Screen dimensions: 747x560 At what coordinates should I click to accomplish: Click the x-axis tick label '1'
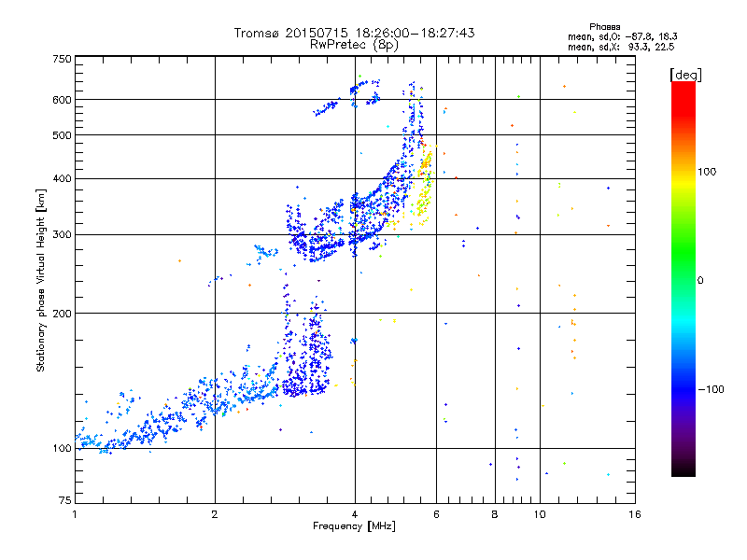(x=75, y=514)
